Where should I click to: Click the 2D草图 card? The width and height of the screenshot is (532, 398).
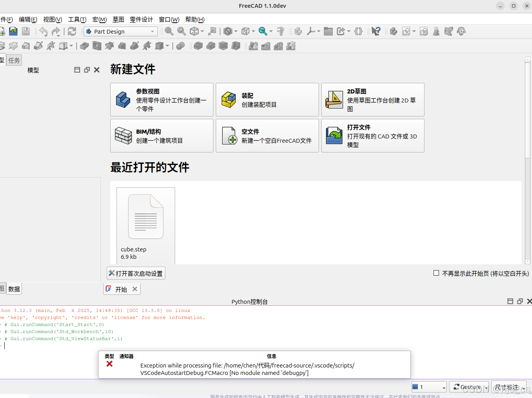tap(373, 100)
